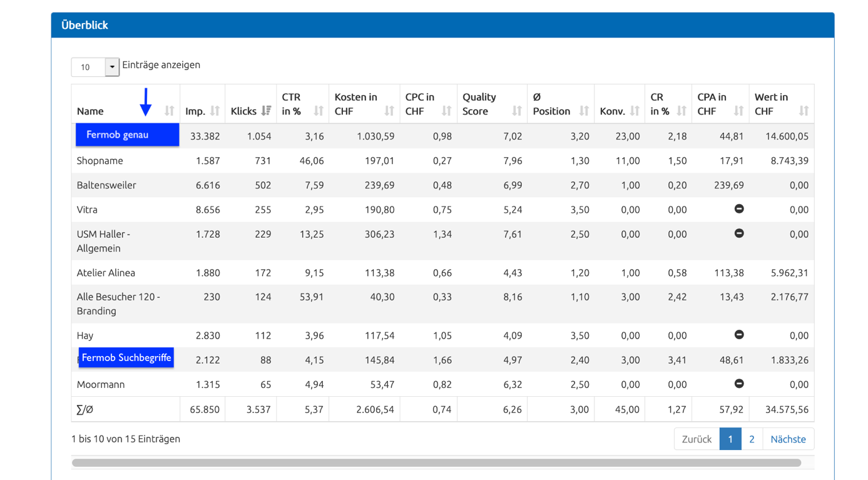Go to page 2 of results
This screenshot has width=868, height=480.
(x=752, y=439)
